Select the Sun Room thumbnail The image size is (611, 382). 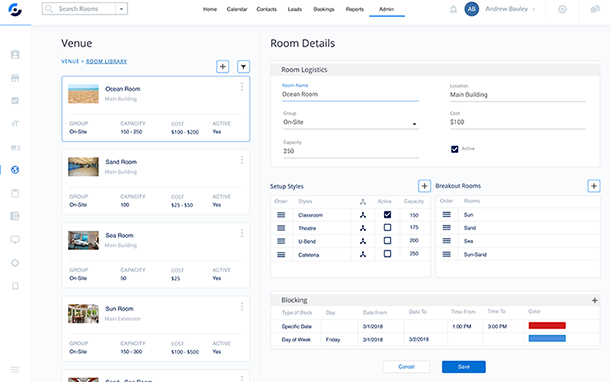click(83, 314)
